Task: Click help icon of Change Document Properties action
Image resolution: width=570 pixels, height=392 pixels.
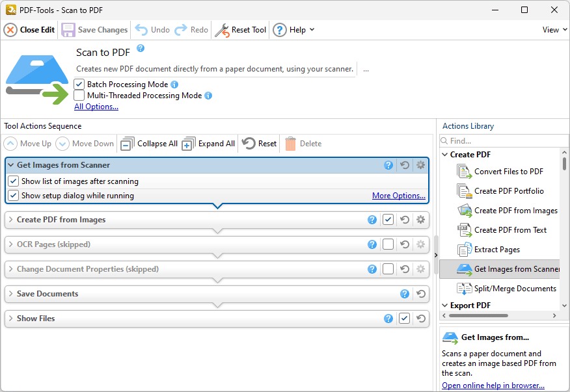Action: (372, 269)
